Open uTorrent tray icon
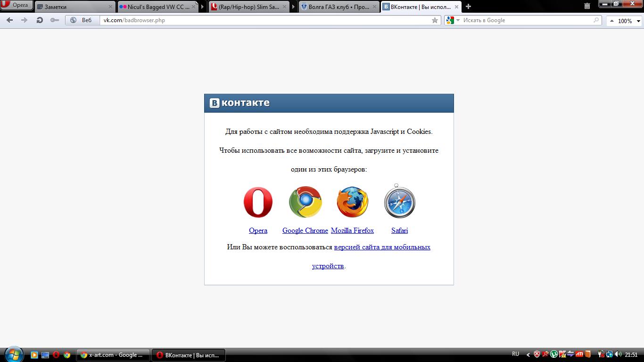The width and height of the screenshot is (644, 362). [x=554, y=354]
